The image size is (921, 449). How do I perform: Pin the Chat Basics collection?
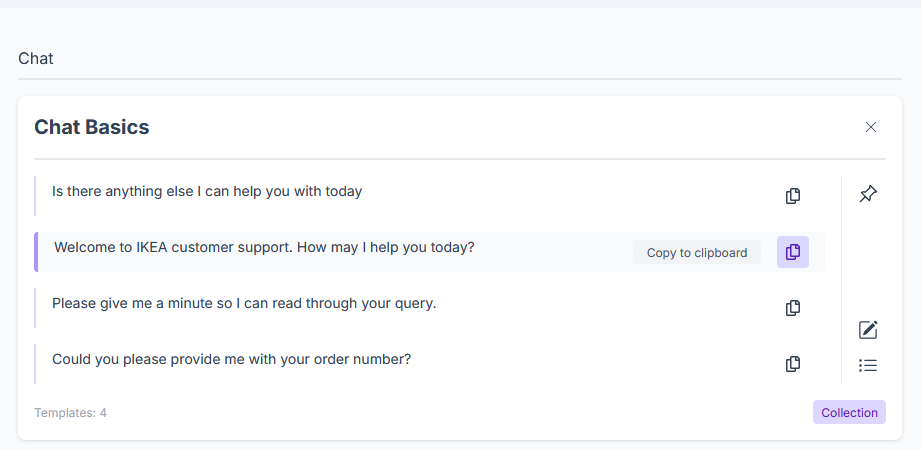tap(868, 194)
